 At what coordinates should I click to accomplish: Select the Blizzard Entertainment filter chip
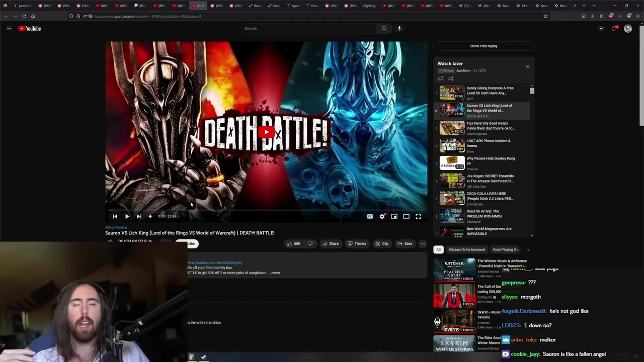[x=467, y=250]
